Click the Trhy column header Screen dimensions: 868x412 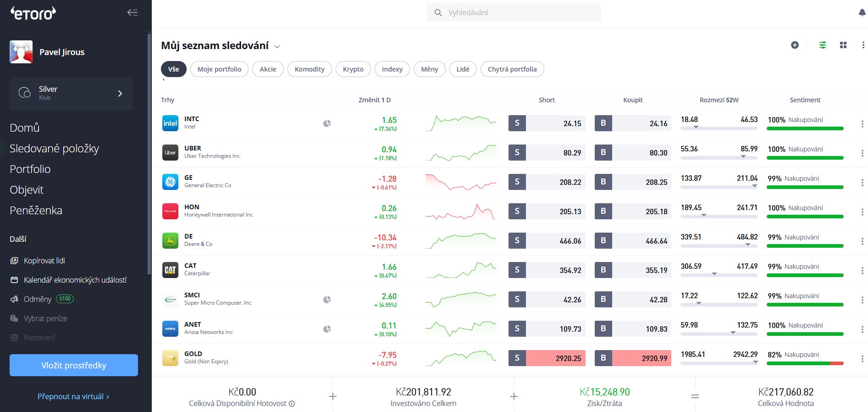(168, 100)
